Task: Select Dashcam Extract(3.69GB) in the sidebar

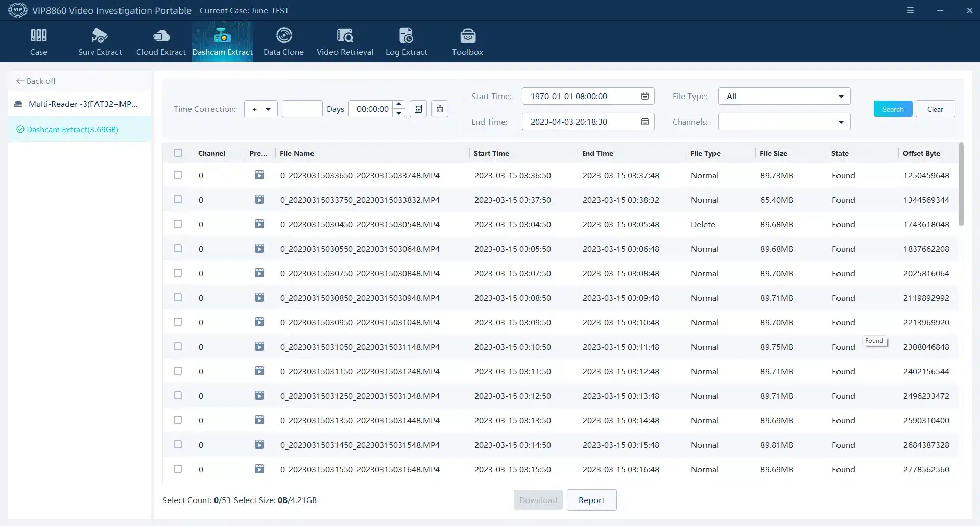Action: (x=73, y=129)
